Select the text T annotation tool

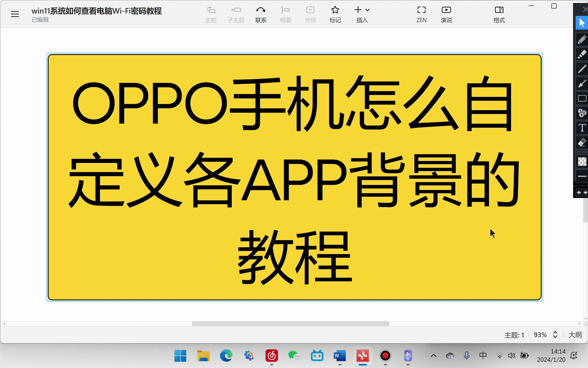tap(582, 128)
